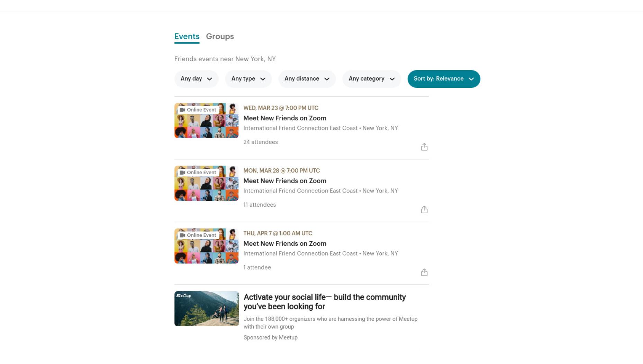Switch to the Events tab
The image size is (643, 364).
(187, 37)
